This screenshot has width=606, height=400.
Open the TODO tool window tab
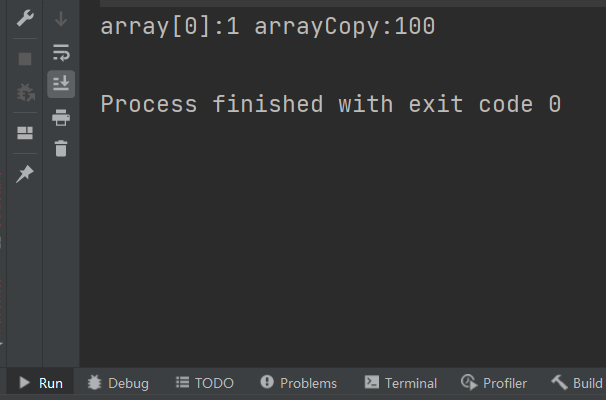[204, 383]
